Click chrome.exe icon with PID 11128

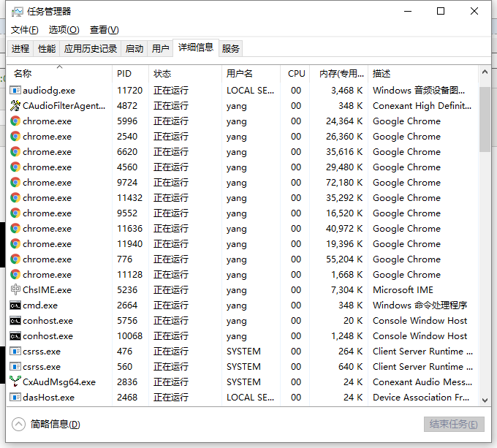[15, 275]
